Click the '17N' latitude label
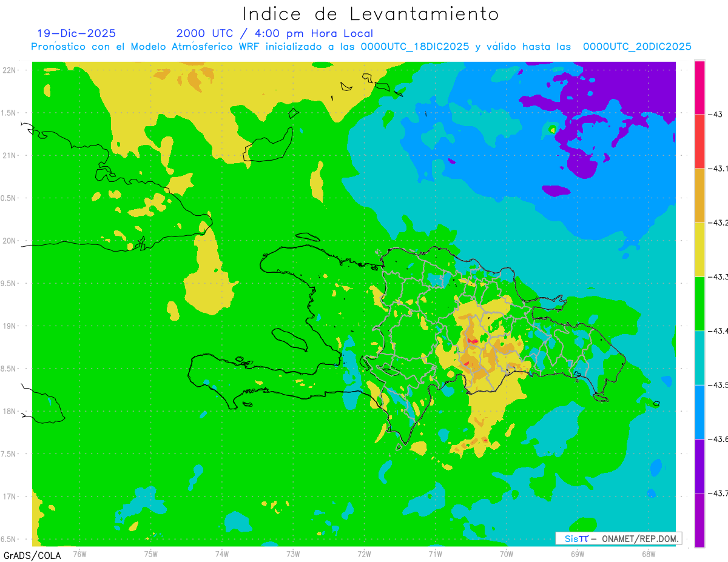The height and width of the screenshot is (562, 728). coord(10,497)
